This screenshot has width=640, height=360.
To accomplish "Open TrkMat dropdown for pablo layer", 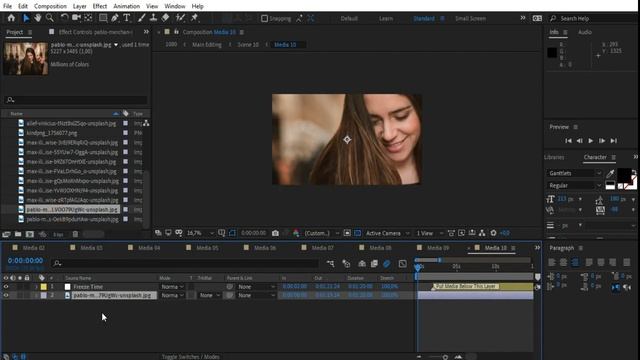I will click(210, 295).
